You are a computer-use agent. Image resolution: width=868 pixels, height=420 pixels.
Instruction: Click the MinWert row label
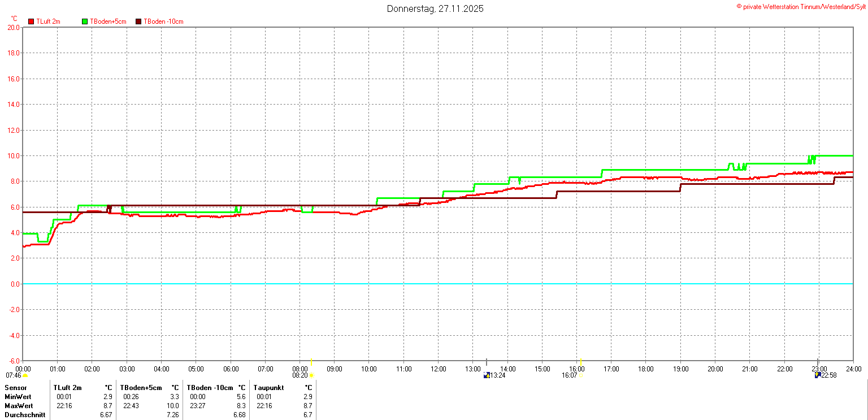(19, 397)
